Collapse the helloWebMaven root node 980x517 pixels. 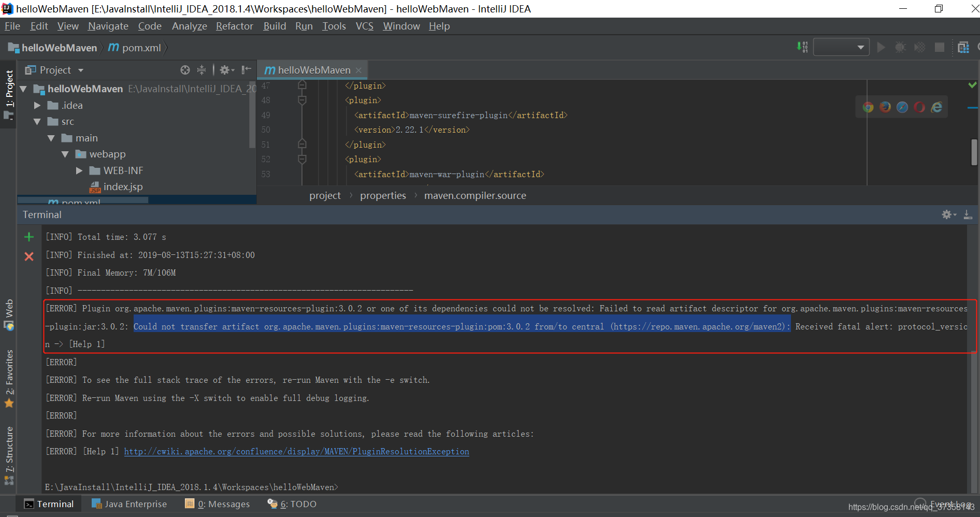[23, 89]
